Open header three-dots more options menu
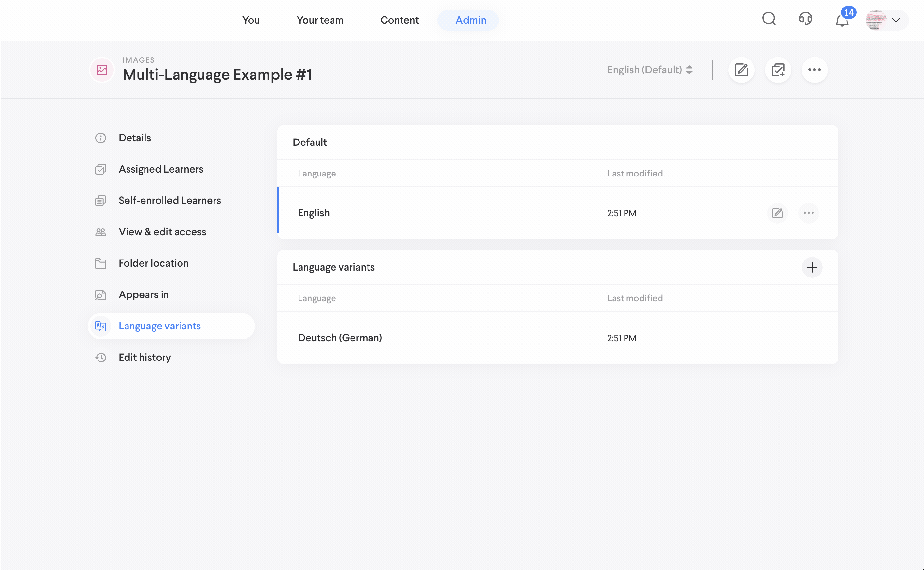The width and height of the screenshot is (924, 570). [814, 70]
